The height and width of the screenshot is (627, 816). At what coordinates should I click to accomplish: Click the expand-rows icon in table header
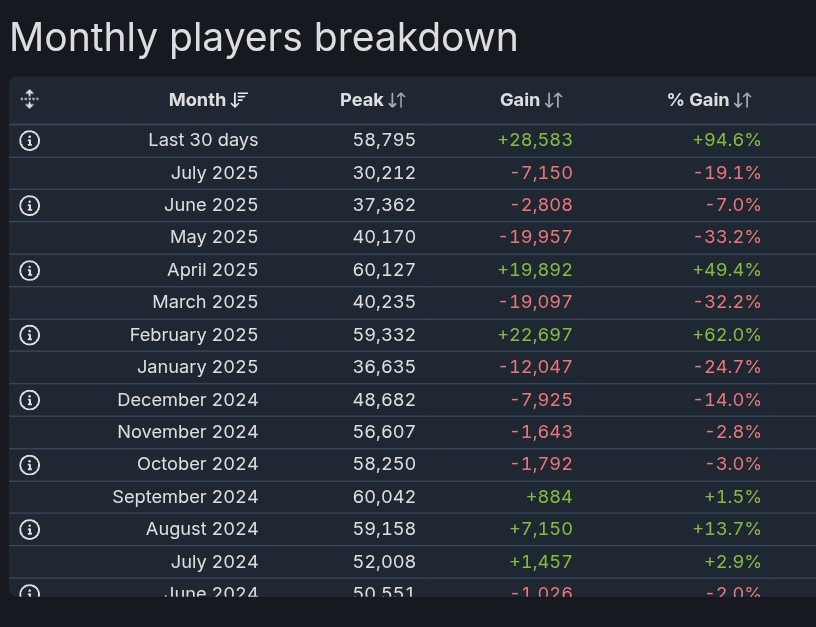(x=29, y=99)
